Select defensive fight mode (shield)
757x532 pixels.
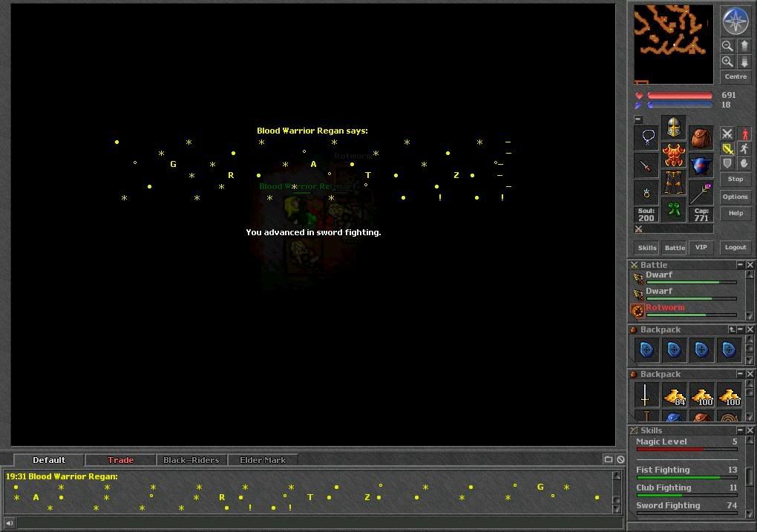pyautogui.click(x=727, y=164)
